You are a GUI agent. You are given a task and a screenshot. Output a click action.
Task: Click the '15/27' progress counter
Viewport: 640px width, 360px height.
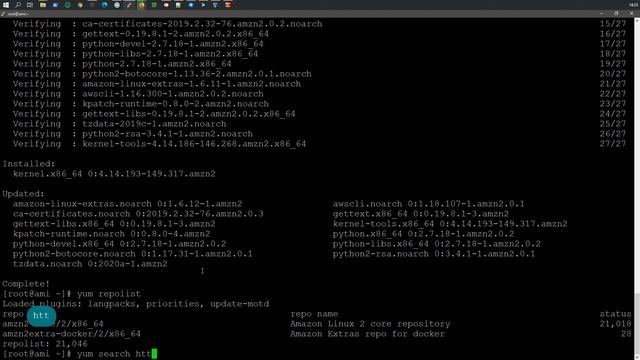pyautogui.click(x=613, y=24)
